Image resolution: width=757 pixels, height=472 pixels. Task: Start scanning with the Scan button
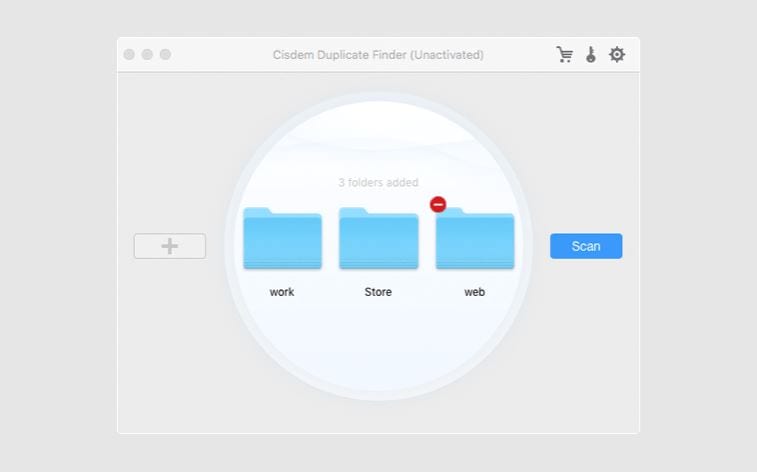point(586,246)
